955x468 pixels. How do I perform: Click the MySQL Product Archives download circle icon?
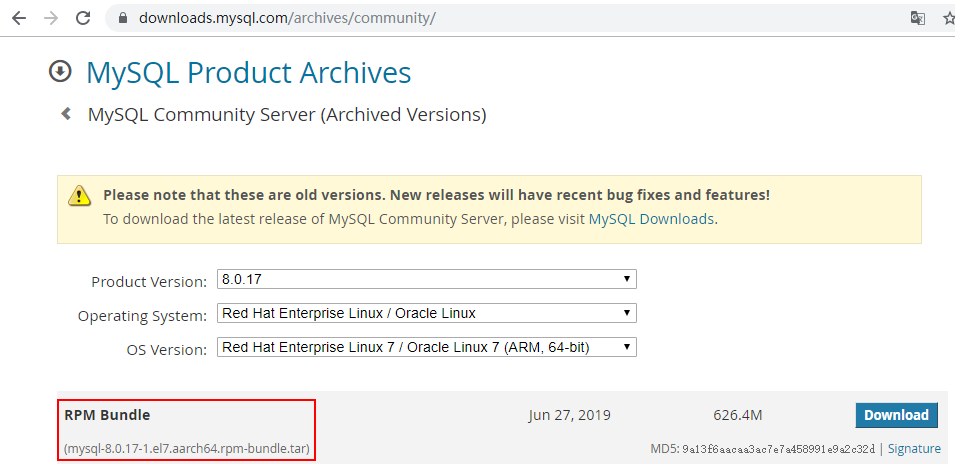click(x=60, y=72)
